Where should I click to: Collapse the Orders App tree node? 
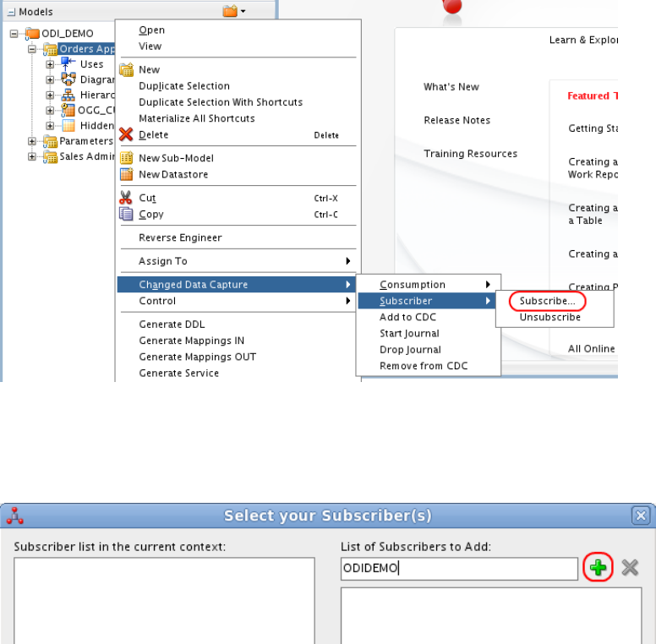click(x=32, y=49)
